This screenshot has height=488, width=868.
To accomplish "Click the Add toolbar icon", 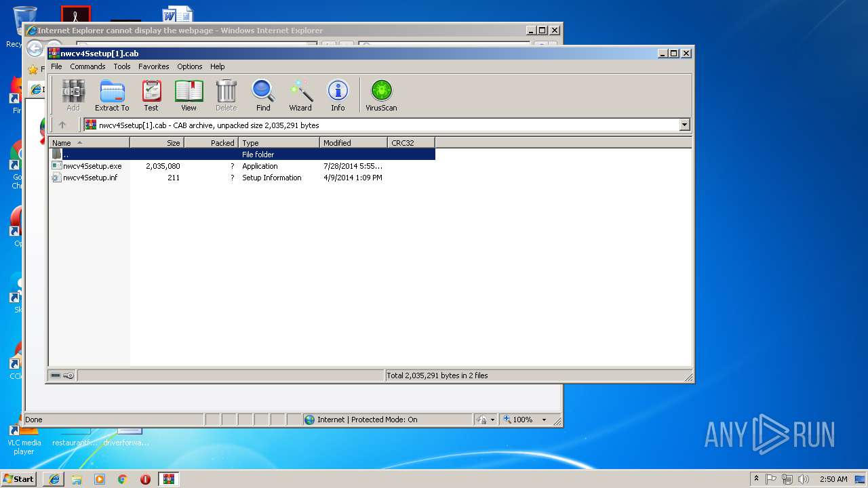I will tap(73, 96).
